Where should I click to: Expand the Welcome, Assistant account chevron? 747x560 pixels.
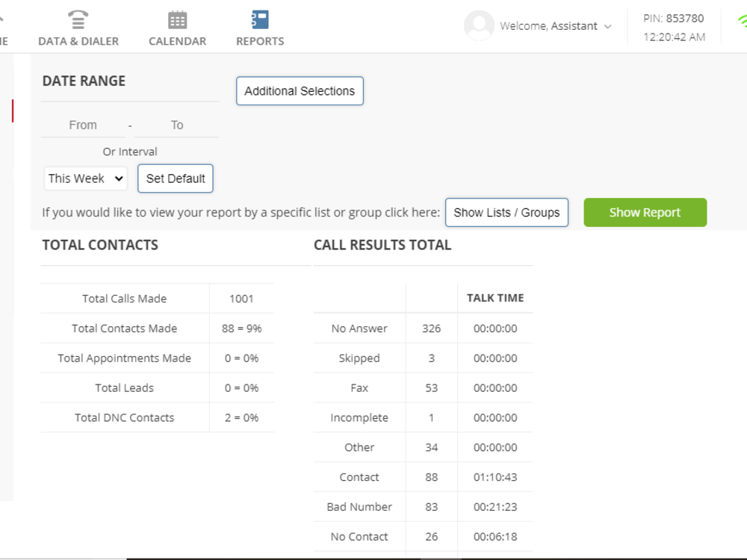click(608, 27)
